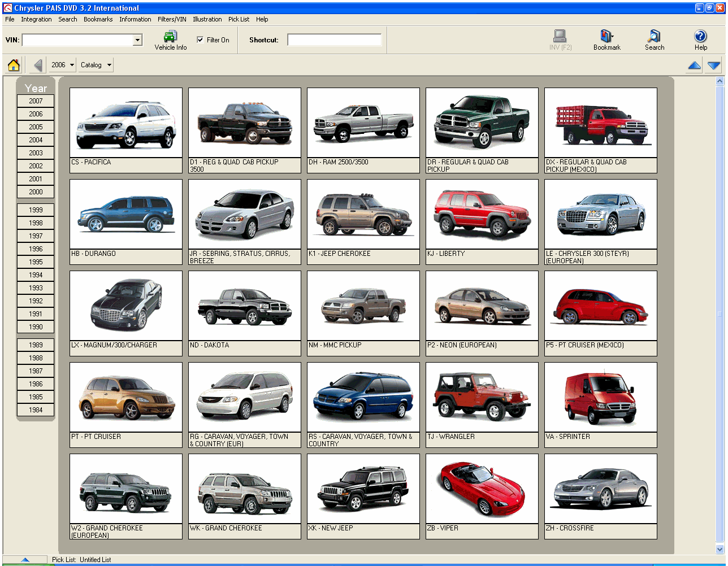The image size is (728, 566).
Task: Select the DH - RAM 2500/3500 thumbnail
Action: 363,123
